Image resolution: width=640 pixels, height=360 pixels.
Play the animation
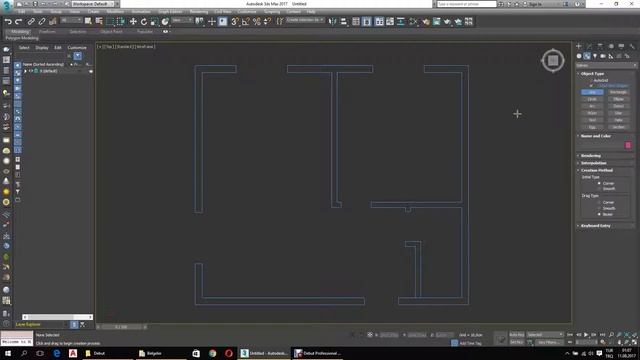(586, 335)
